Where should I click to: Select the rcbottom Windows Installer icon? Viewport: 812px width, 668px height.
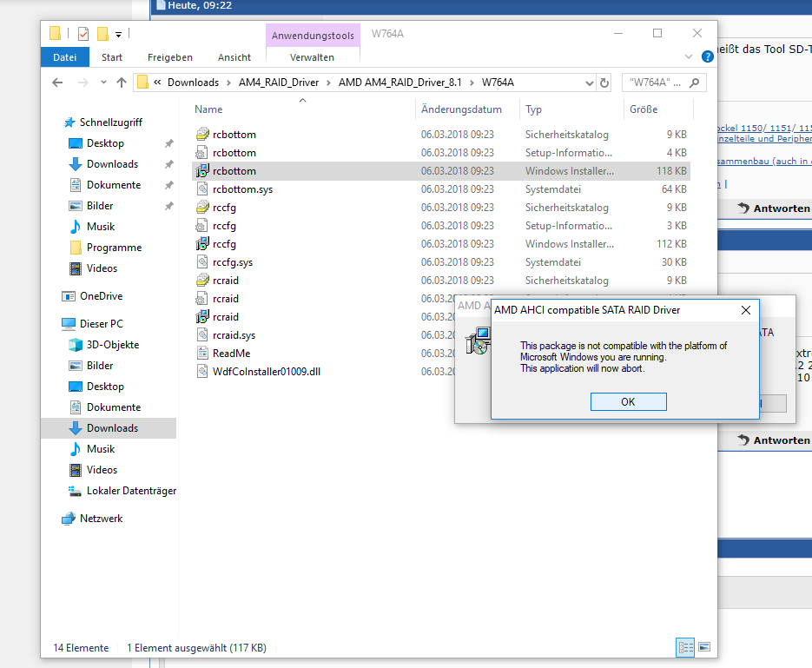[x=202, y=171]
